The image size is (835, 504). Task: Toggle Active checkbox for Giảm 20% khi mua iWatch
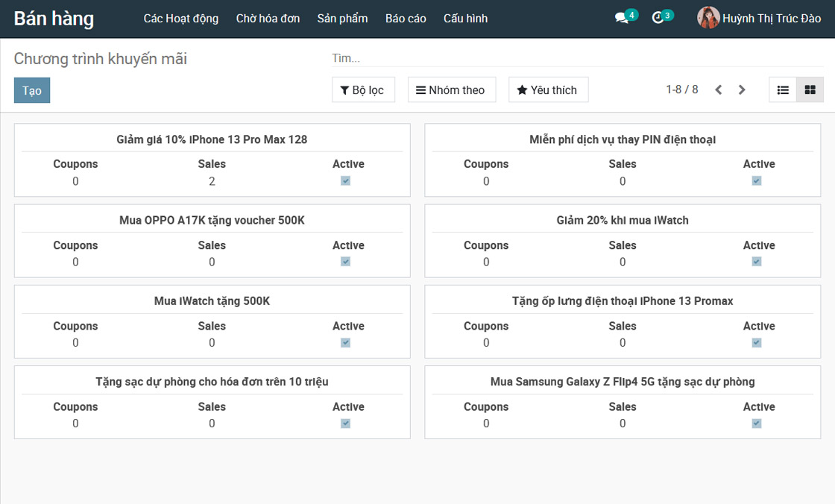(757, 262)
